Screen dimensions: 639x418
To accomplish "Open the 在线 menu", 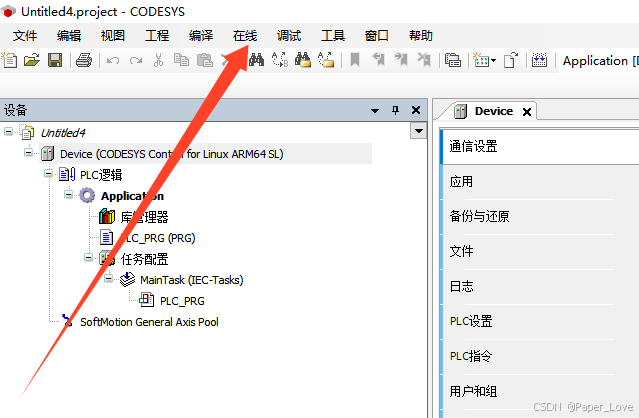I will 245,36.
